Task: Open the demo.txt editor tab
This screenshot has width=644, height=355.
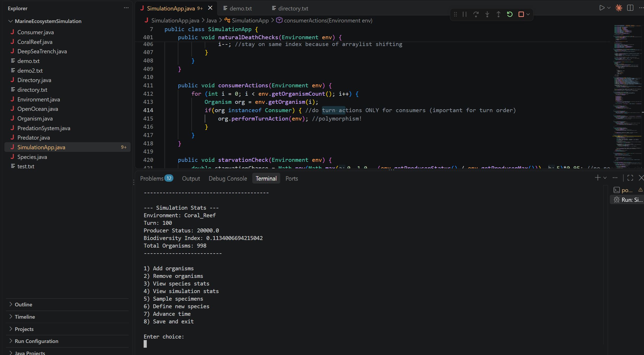Action: [x=240, y=8]
